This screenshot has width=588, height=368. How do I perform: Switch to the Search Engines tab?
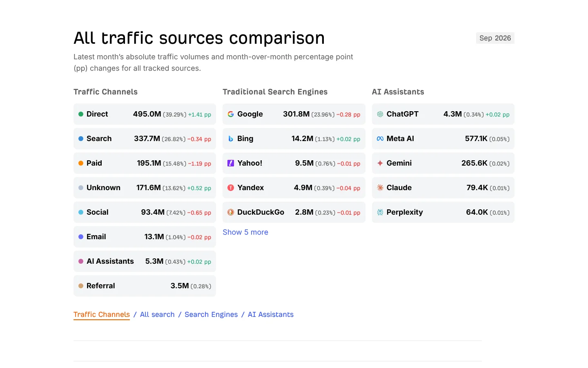click(x=211, y=314)
